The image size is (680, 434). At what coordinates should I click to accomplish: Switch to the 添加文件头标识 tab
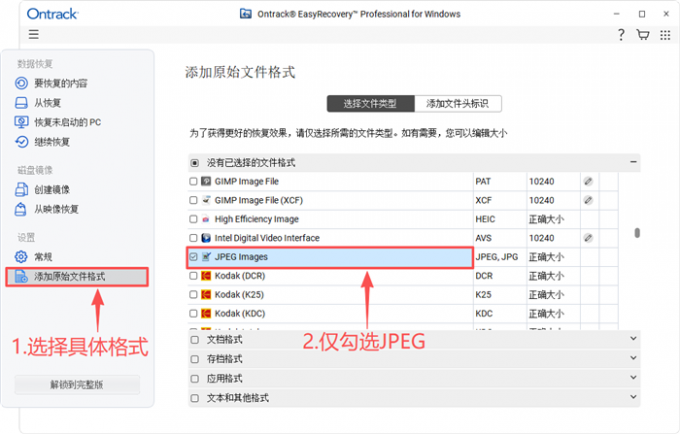[458, 104]
